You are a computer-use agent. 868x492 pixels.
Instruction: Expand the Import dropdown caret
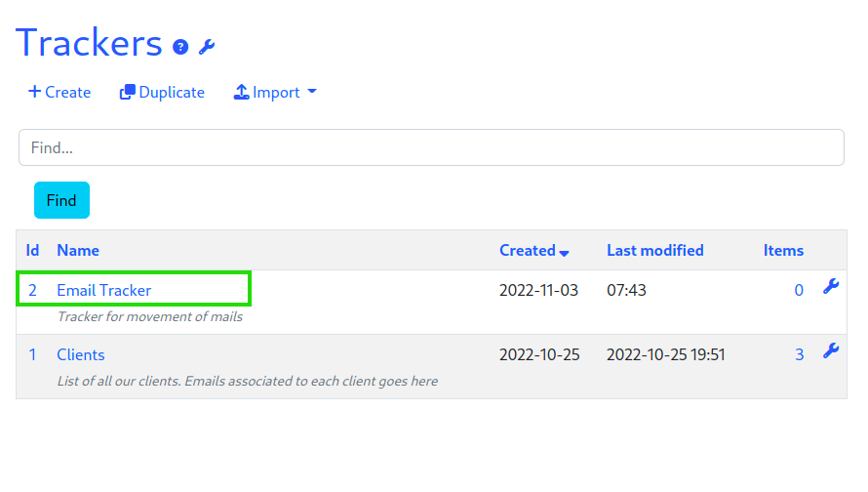click(x=312, y=92)
